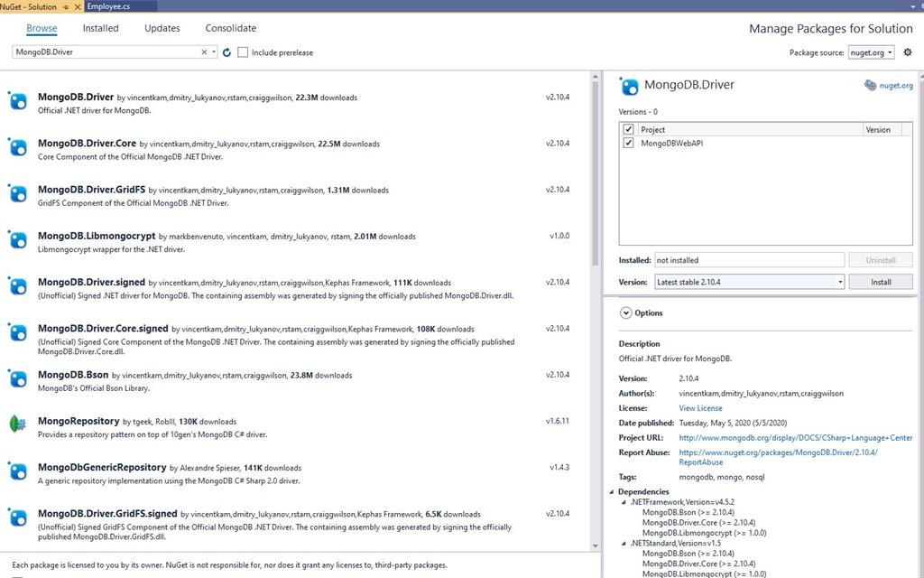
Task: Click the nuget.org globe icon in details pane
Action: click(868, 83)
